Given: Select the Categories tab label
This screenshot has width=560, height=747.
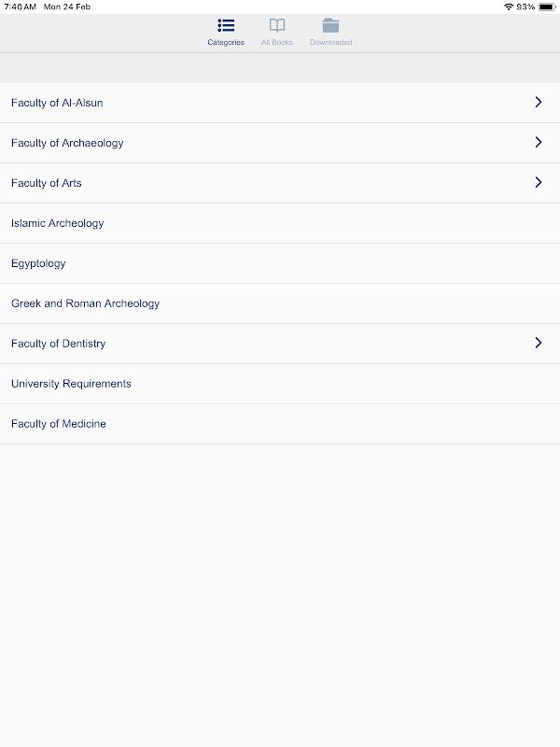Looking at the screenshot, I should [226, 42].
